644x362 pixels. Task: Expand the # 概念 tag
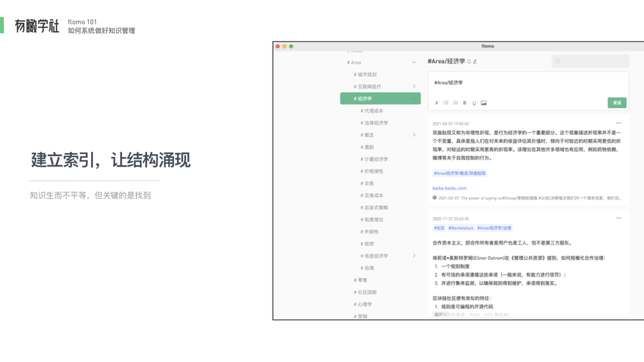[414, 135]
